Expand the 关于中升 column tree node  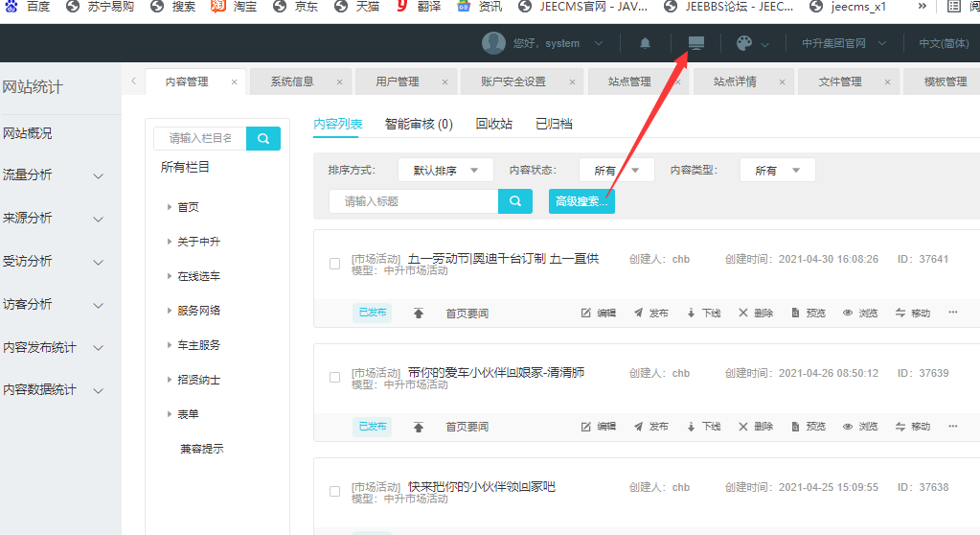[170, 241]
